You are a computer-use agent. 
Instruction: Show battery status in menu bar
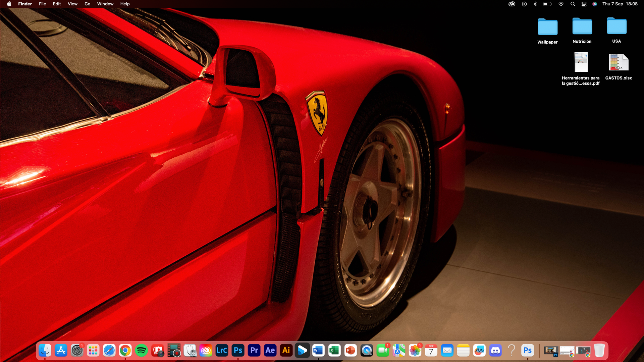point(548,4)
